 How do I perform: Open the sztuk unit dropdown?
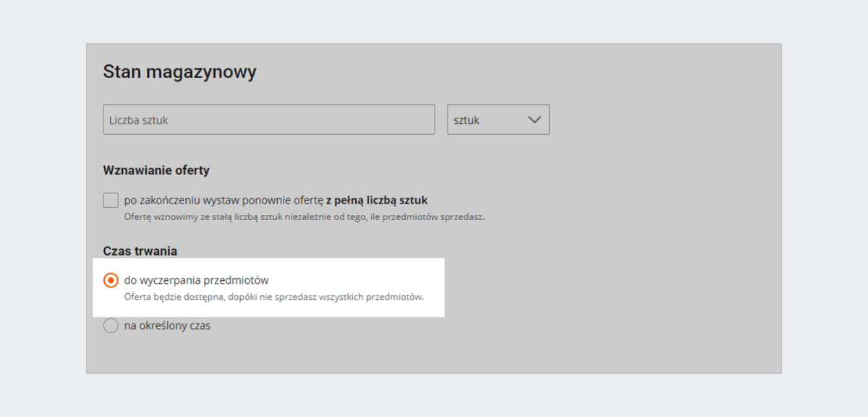[498, 119]
